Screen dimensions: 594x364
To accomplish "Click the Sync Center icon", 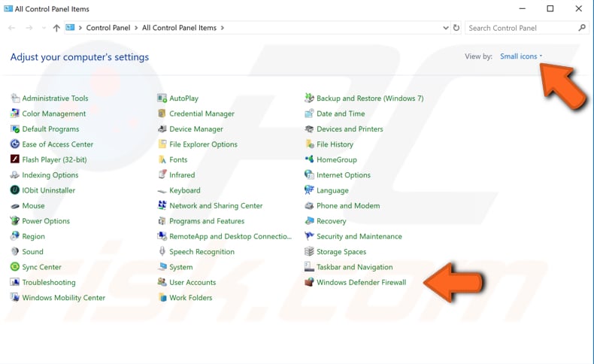I will click(x=15, y=267).
